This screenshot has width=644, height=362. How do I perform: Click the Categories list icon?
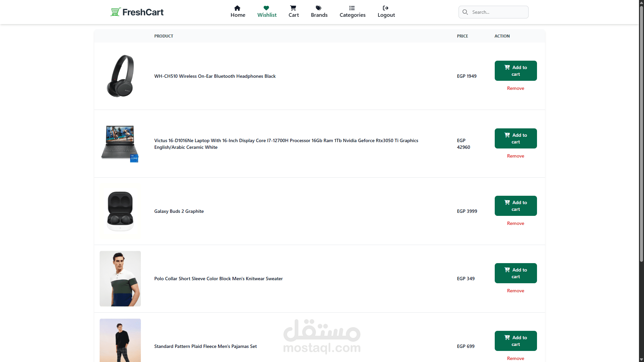coord(352,8)
